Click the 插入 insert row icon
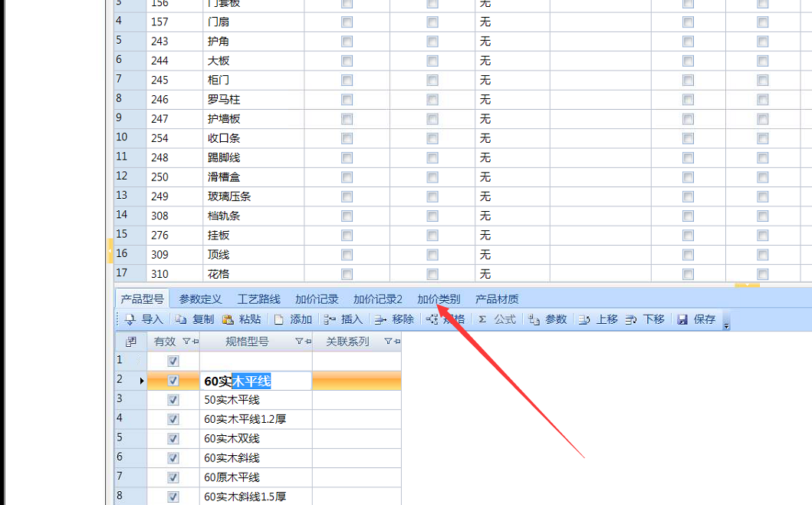 click(x=330, y=319)
